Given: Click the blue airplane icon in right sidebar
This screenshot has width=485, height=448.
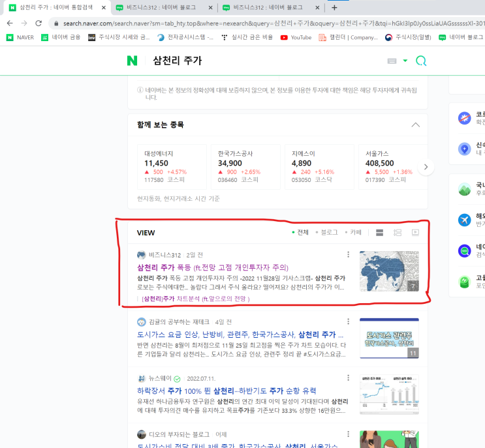Looking at the screenshot, I should point(464,220).
